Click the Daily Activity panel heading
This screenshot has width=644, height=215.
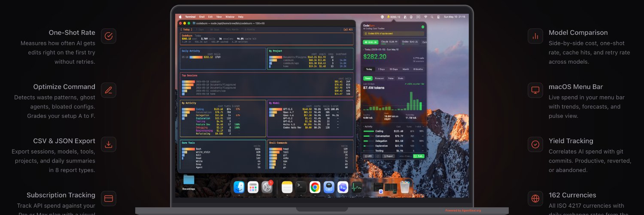point(191,50)
